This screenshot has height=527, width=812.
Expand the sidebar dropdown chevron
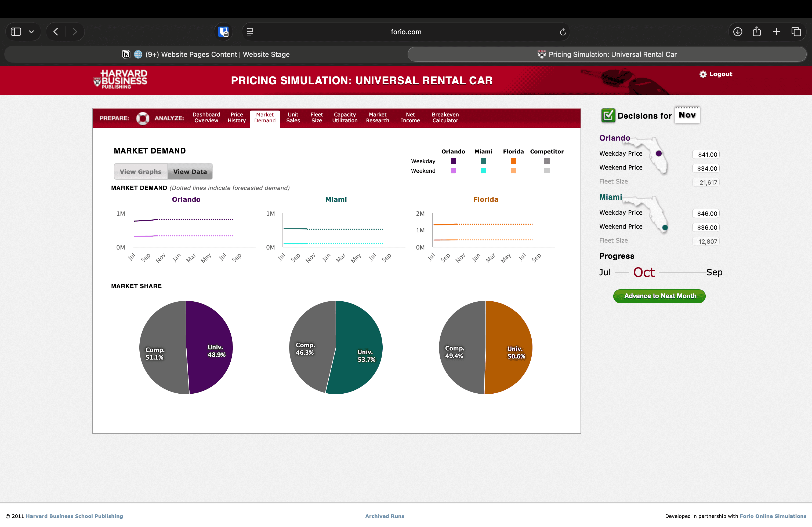pyautogui.click(x=31, y=32)
